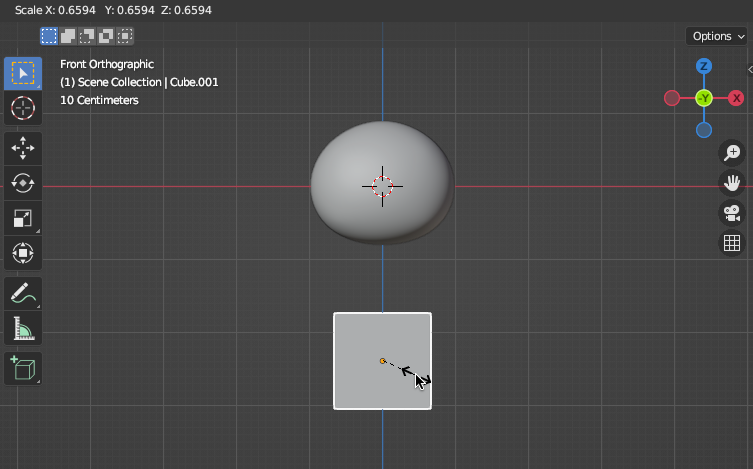Image resolution: width=753 pixels, height=469 pixels.
Task: Set selection mode to new selection
Action: 49,36
